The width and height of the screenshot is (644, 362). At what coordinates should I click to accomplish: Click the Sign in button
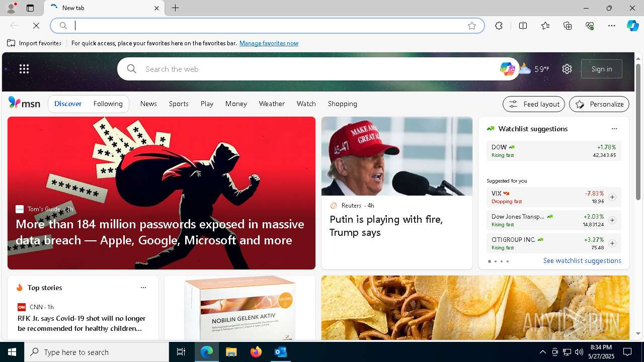tap(602, 69)
